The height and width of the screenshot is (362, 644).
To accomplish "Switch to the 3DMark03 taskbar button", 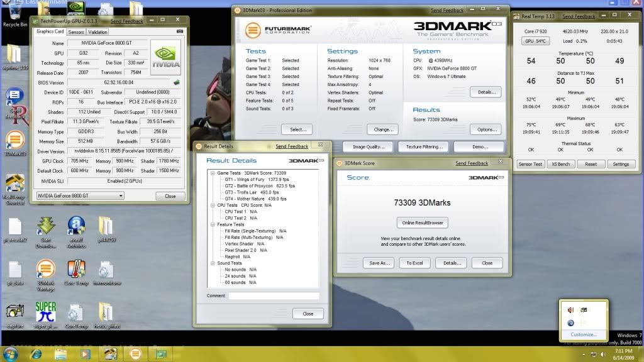I will pyautogui.click(x=136, y=354).
